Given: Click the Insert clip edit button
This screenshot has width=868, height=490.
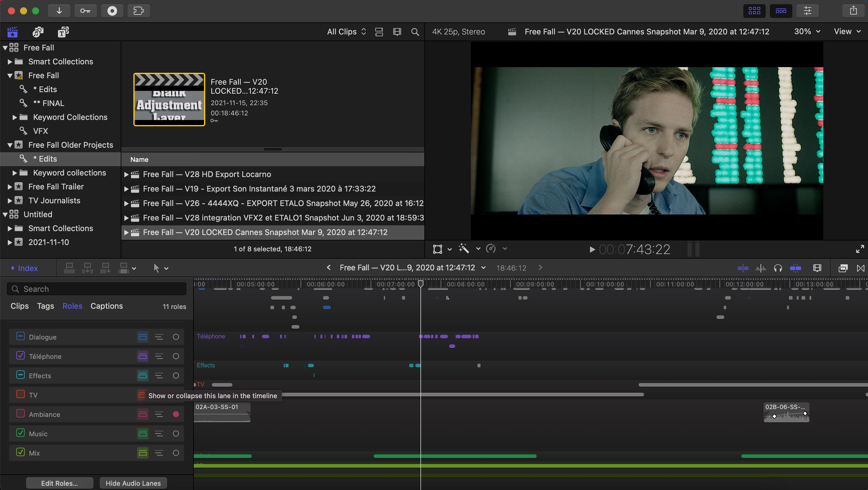Looking at the screenshot, I should click(87, 268).
